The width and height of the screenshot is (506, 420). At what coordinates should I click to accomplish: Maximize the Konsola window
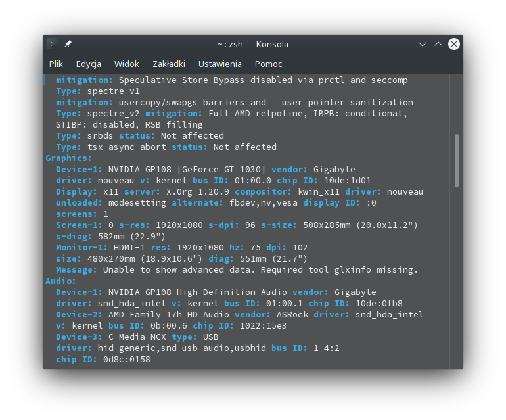[438, 44]
